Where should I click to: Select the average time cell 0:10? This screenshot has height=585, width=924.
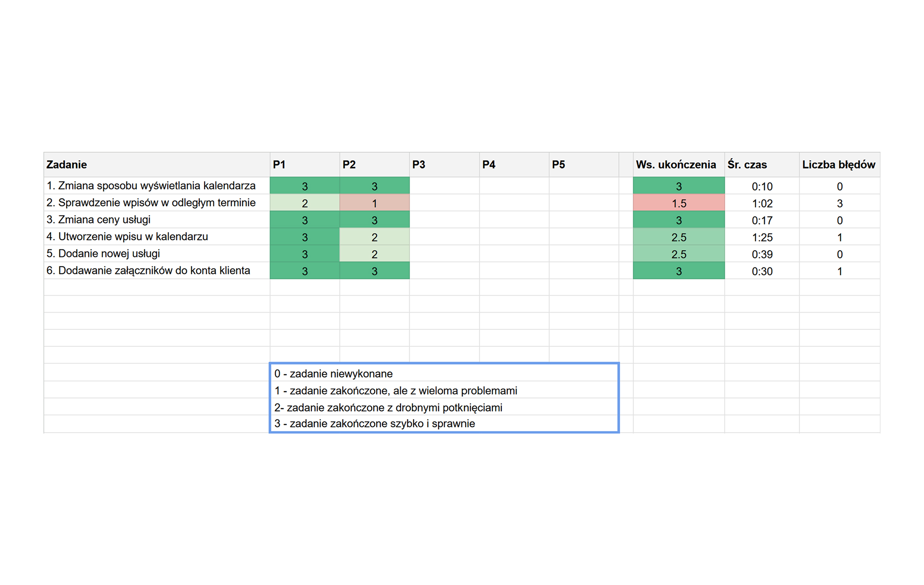click(x=762, y=186)
